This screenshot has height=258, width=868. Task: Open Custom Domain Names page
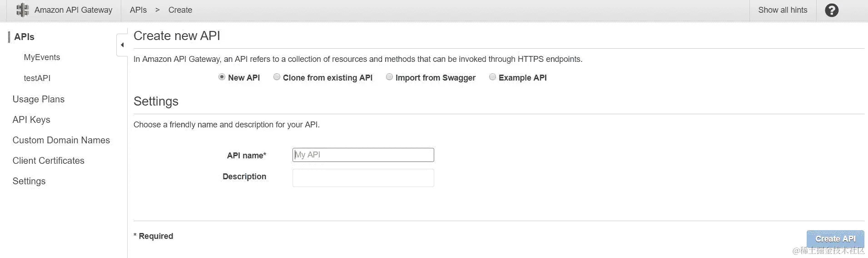[x=61, y=140]
